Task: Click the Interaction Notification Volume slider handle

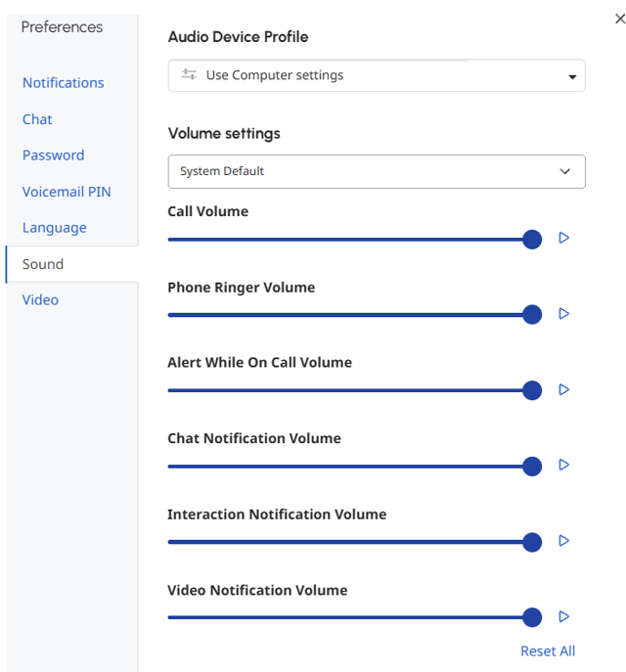Action: pos(532,542)
